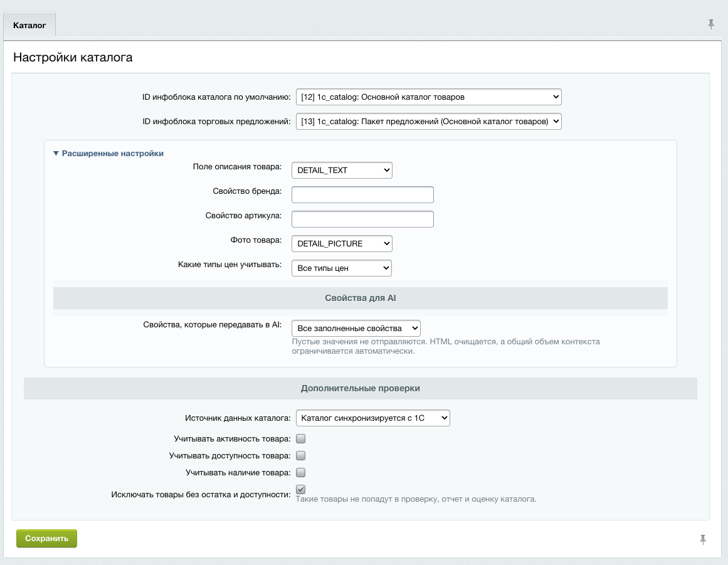This screenshot has height=565, width=728.
Task: Uncheck Исключать товары без остатка и доступности
Action: tap(300, 489)
